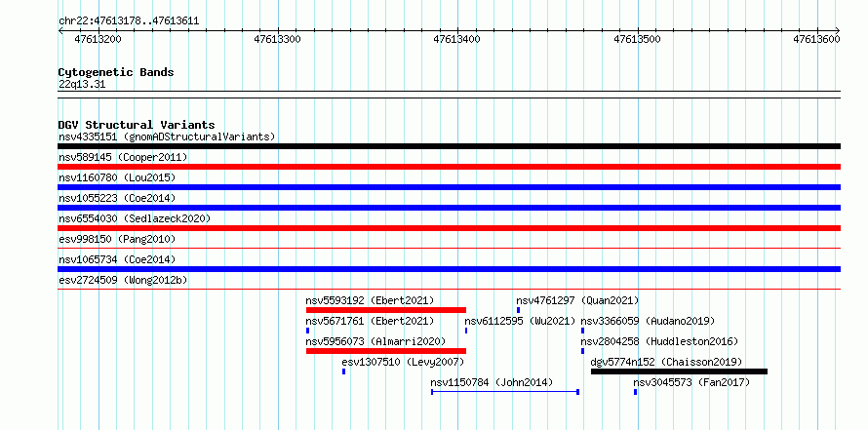Image resolution: width=868 pixels, height=430 pixels.
Task: Click ruler position 47613300
Action: [x=277, y=39]
